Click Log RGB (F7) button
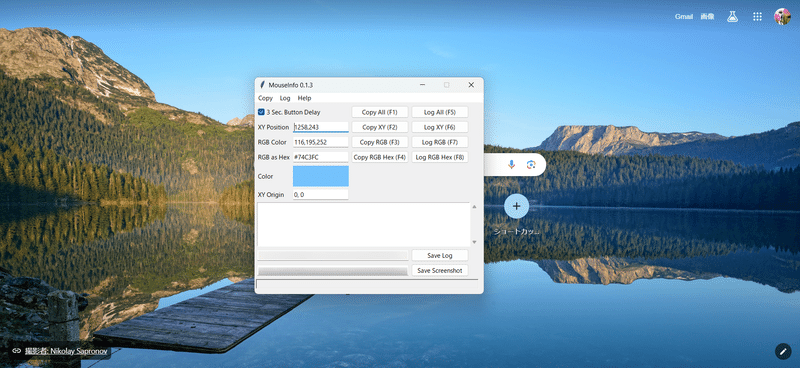 click(440, 142)
